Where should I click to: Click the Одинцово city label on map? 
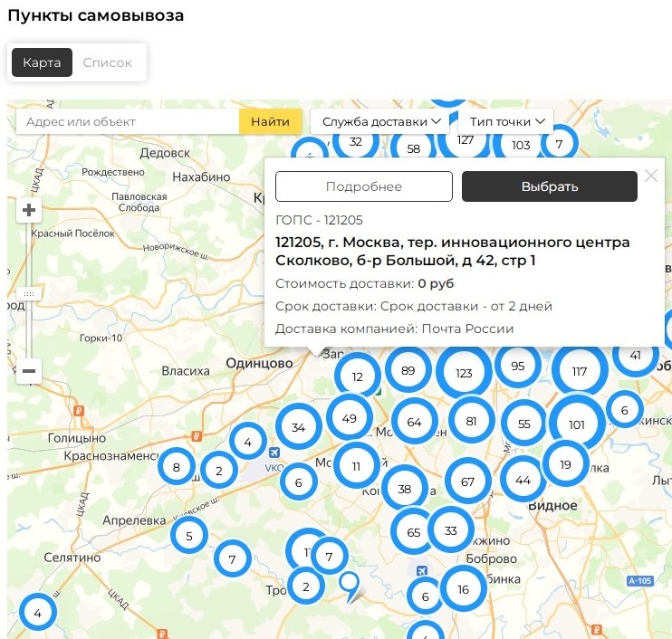[259, 363]
